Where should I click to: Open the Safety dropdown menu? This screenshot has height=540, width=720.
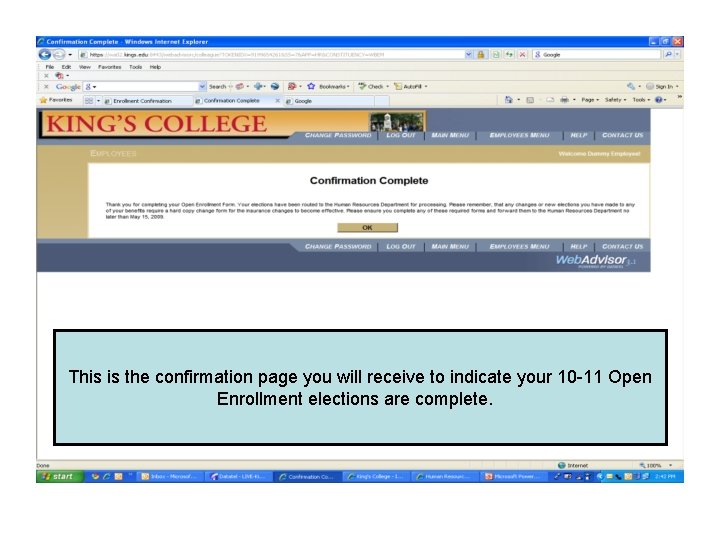(615, 100)
